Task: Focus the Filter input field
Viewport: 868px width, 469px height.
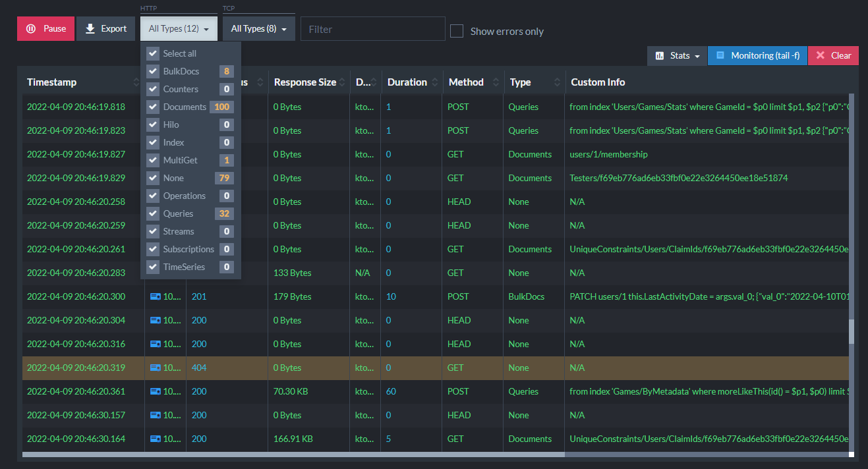Action: coord(373,29)
